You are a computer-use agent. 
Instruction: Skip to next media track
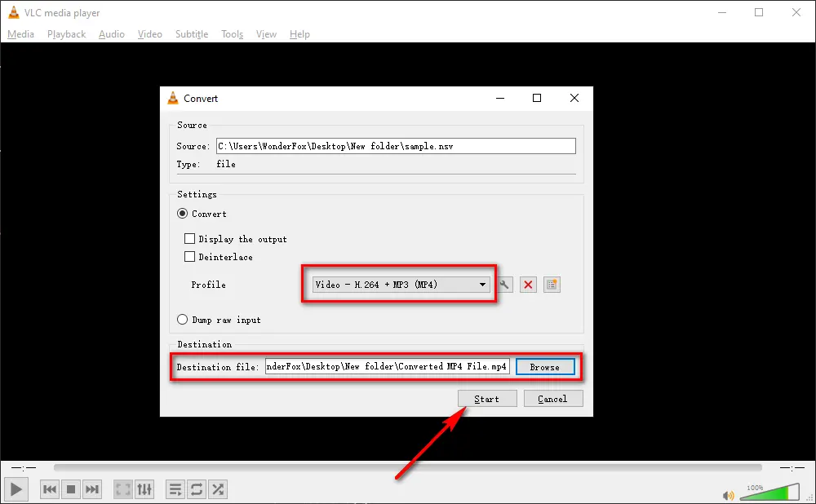point(92,489)
